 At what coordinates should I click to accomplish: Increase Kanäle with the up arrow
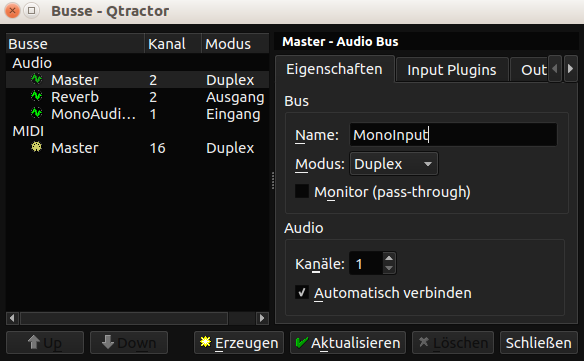[389, 258]
